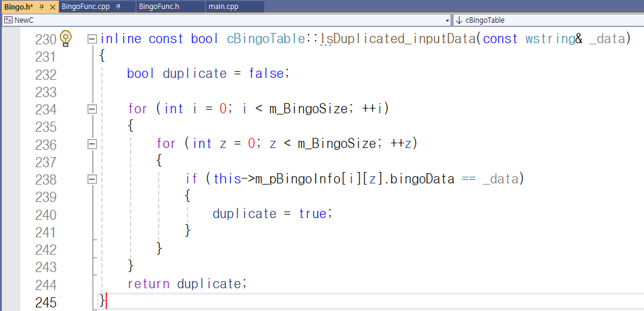Collapse the if block at line 238
This screenshot has height=311, width=644.
pos(92,179)
